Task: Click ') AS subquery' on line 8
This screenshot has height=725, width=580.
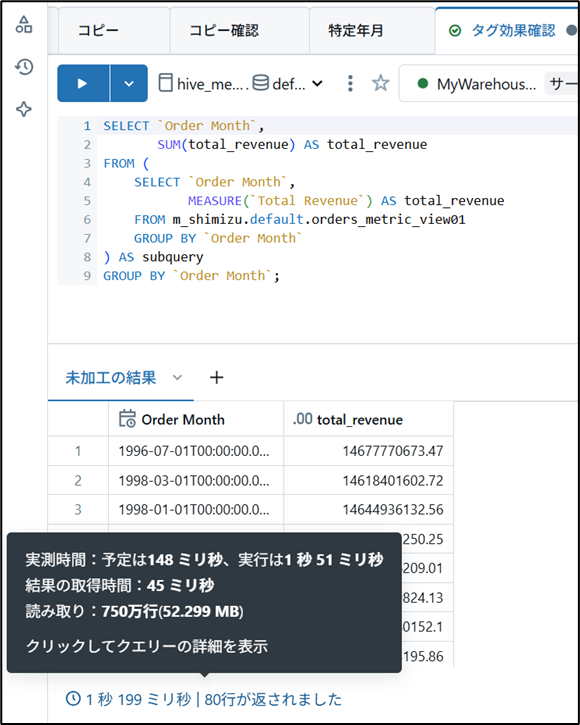Action: [x=153, y=257]
